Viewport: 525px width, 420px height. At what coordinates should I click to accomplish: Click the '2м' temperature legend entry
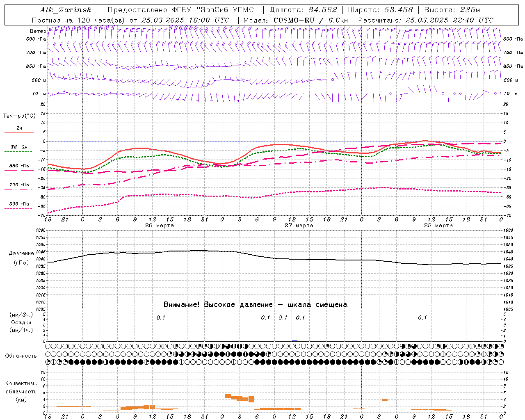[x=19, y=128]
